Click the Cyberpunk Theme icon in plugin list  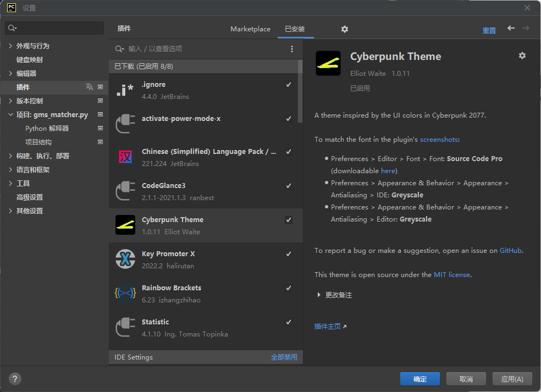point(125,225)
